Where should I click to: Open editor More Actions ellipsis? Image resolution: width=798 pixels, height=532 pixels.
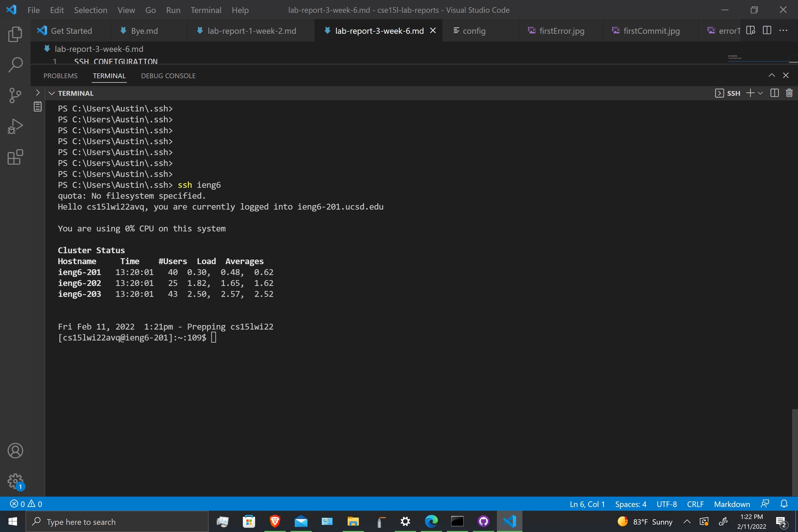(783, 31)
